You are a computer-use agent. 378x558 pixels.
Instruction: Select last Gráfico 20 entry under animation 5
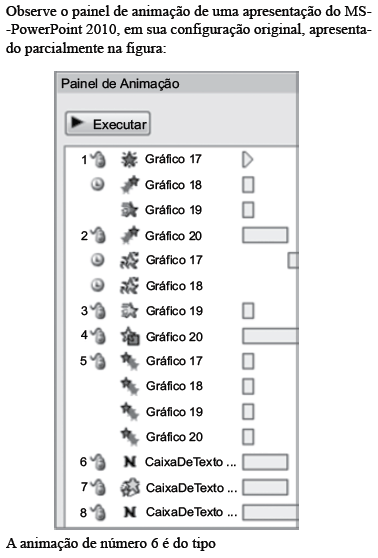click(182, 437)
